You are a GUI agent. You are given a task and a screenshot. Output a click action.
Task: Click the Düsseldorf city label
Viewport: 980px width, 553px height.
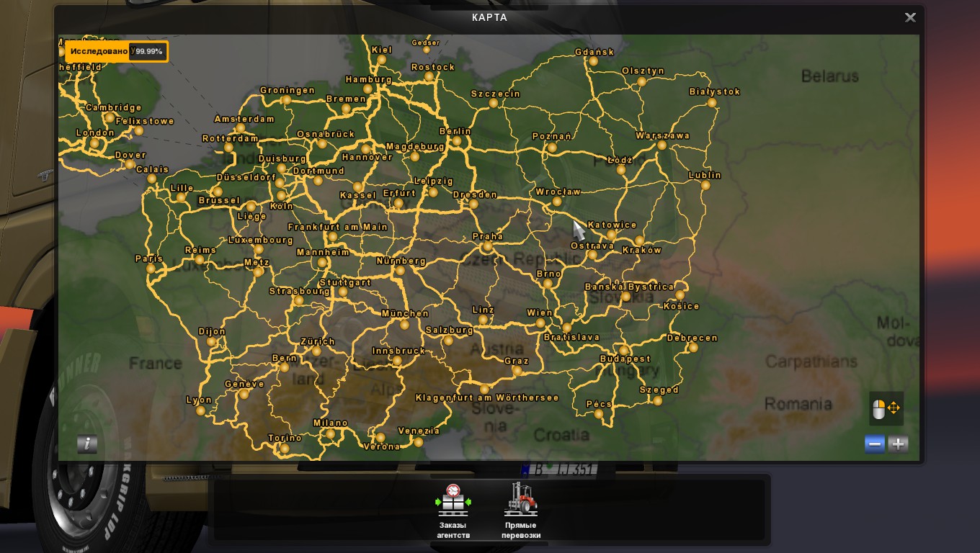(x=246, y=178)
